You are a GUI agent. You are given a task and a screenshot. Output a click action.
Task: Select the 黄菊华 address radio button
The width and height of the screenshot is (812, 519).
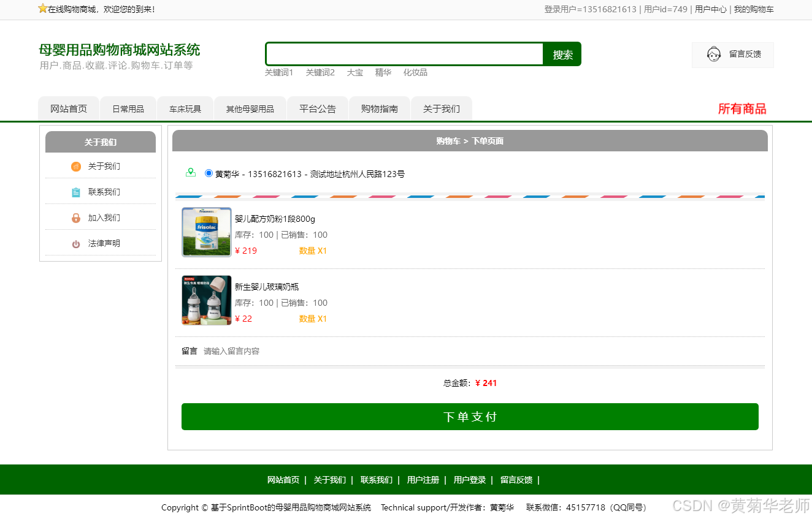coord(209,173)
